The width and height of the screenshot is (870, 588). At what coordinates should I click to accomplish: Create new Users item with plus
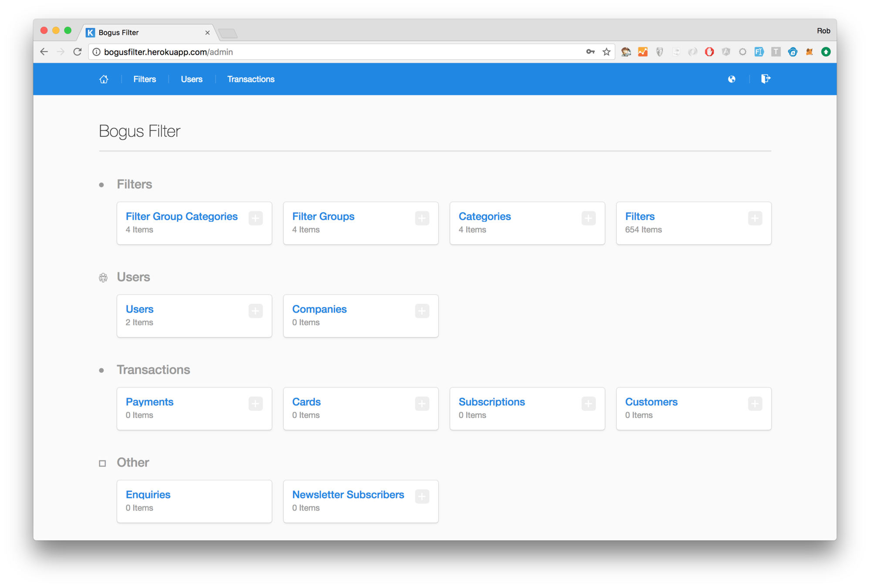click(x=255, y=311)
